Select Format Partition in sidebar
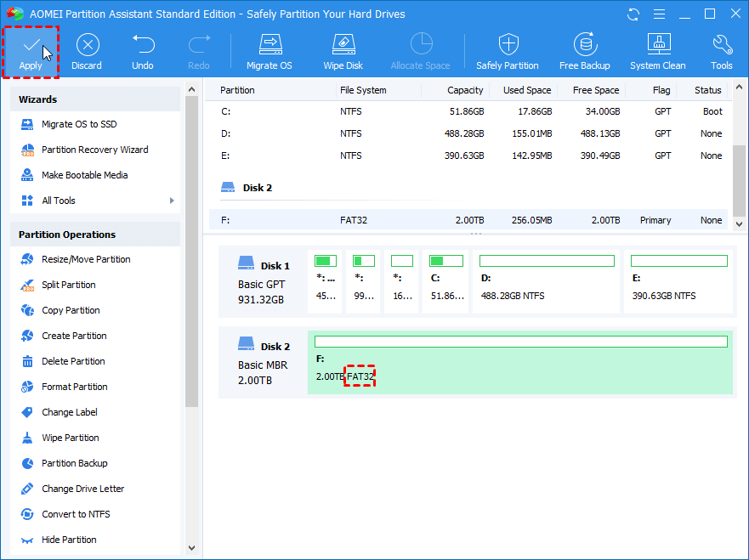749x560 pixels. point(75,387)
